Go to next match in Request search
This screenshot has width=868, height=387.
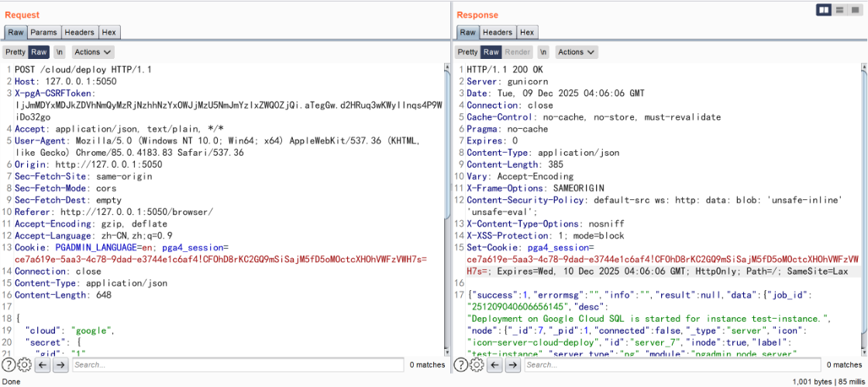coord(60,365)
